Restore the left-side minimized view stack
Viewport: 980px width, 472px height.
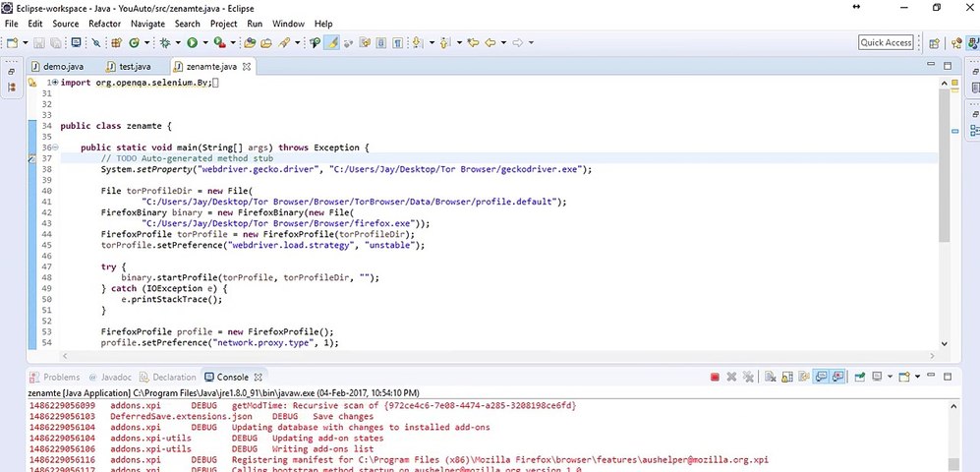pos(11,71)
